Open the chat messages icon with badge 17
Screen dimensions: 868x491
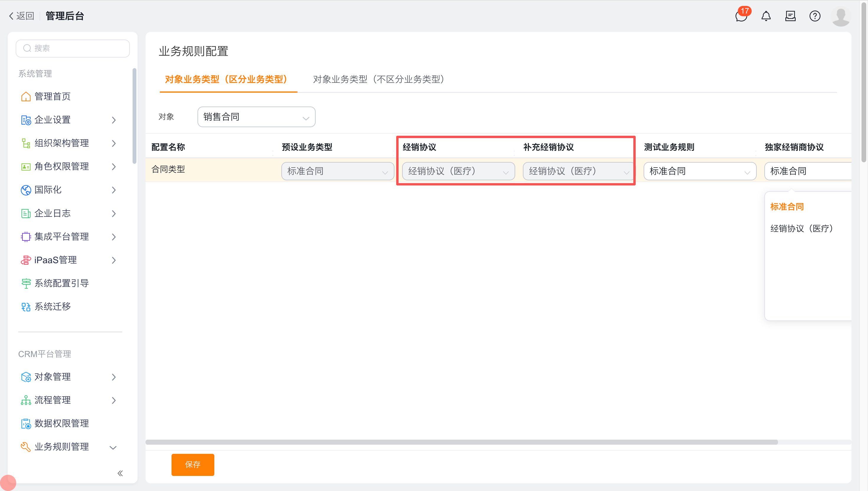(x=741, y=16)
